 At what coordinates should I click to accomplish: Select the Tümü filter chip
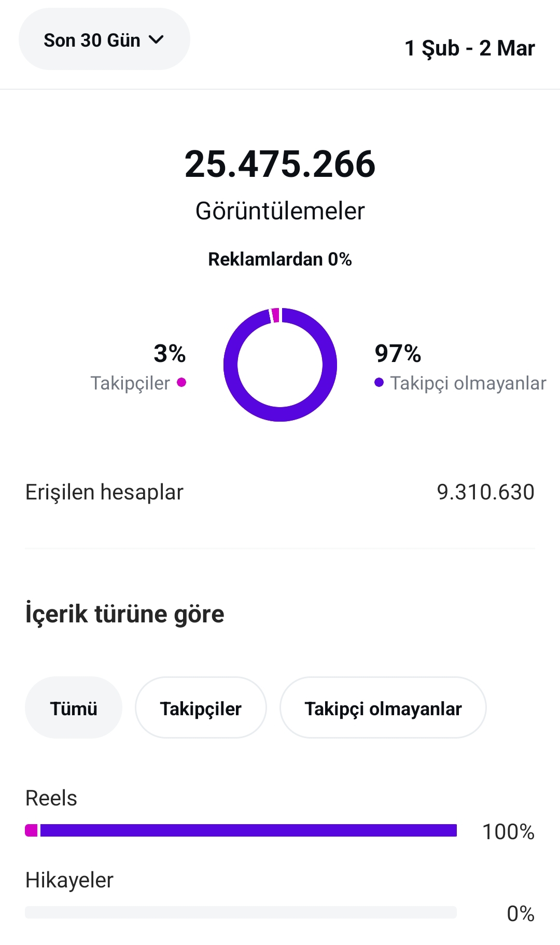pos(74,707)
